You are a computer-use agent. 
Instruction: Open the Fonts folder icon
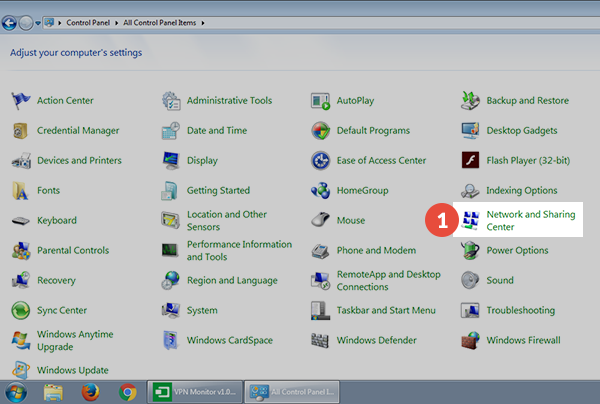click(20, 191)
